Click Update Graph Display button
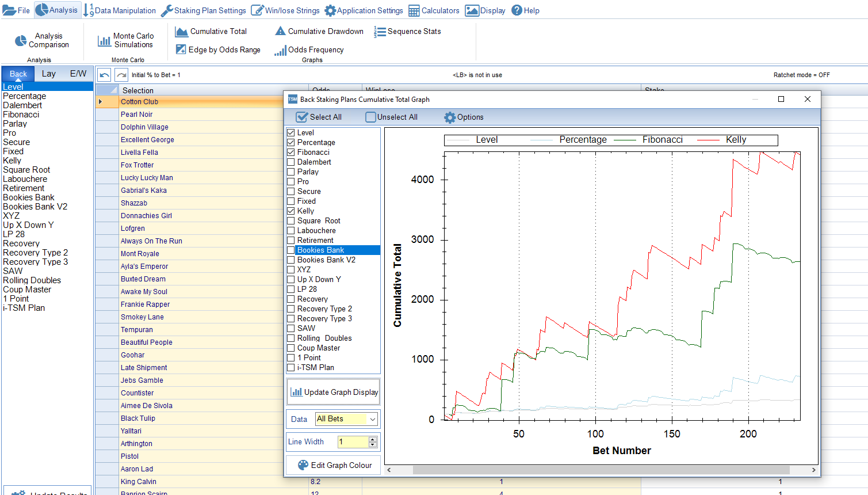The height and width of the screenshot is (495, 868). point(334,393)
